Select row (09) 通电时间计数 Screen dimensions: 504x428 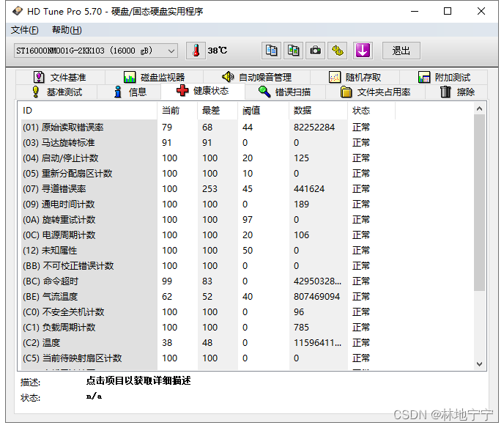[x=208, y=204]
